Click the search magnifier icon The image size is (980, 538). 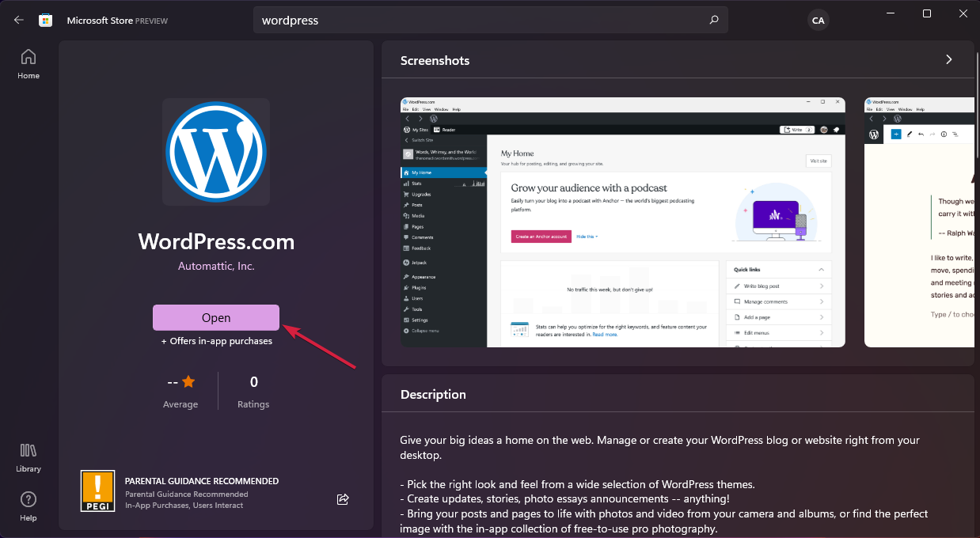(713, 21)
